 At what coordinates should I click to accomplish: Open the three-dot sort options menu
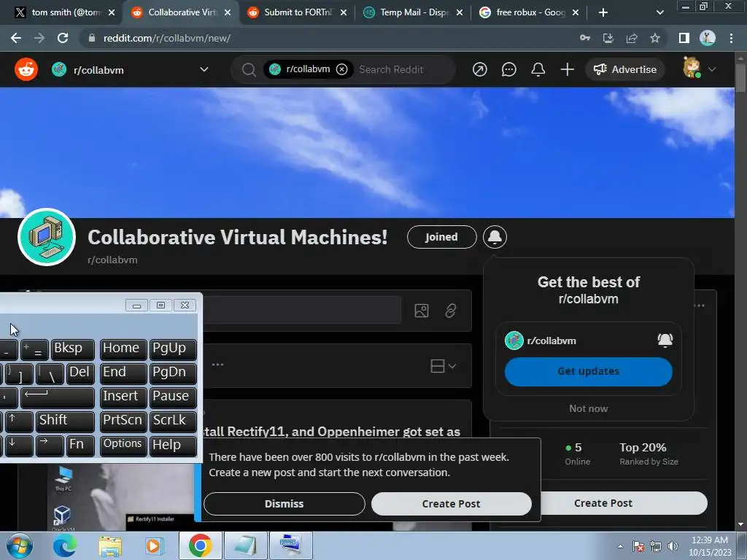(x=217, y=365)
